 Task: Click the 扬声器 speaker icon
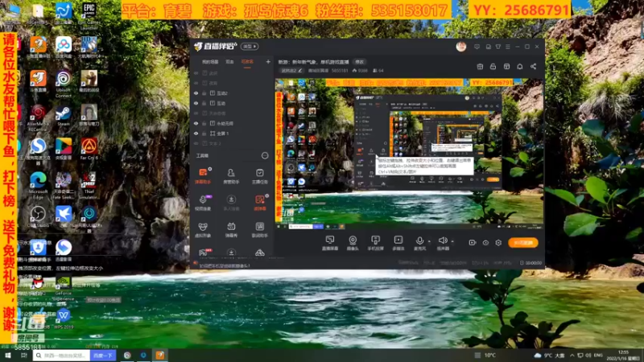pyautogui.click(x=442, y=241)
